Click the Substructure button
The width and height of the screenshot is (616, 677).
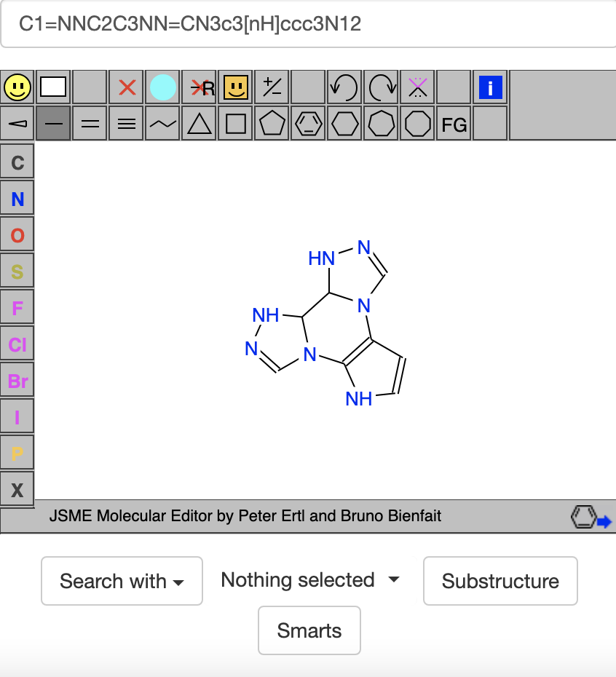pos(500,581)
